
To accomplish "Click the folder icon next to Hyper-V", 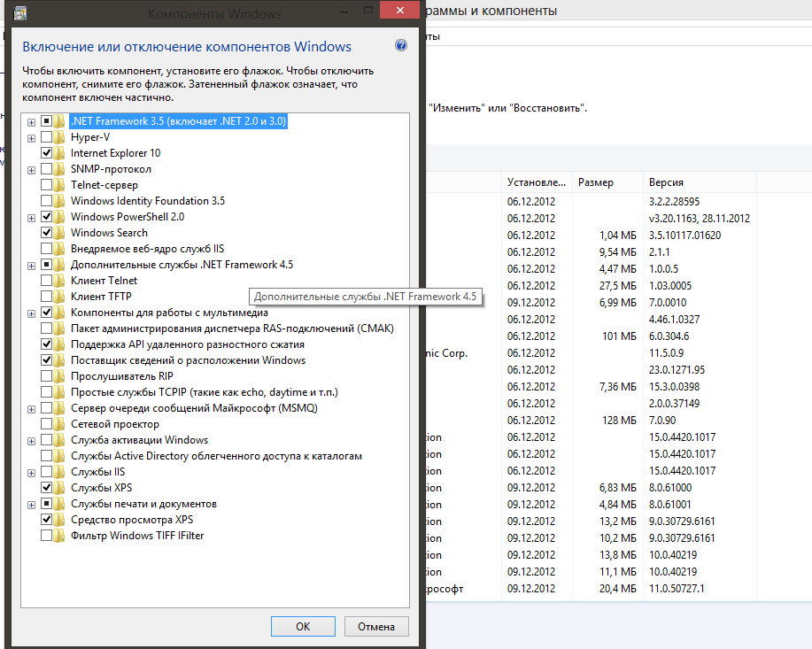I will coord(59,137).
